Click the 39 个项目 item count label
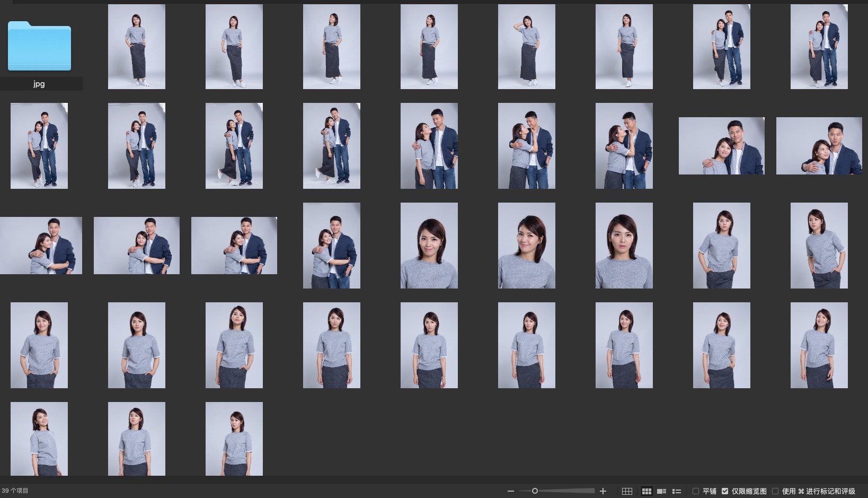 point(15,491)
